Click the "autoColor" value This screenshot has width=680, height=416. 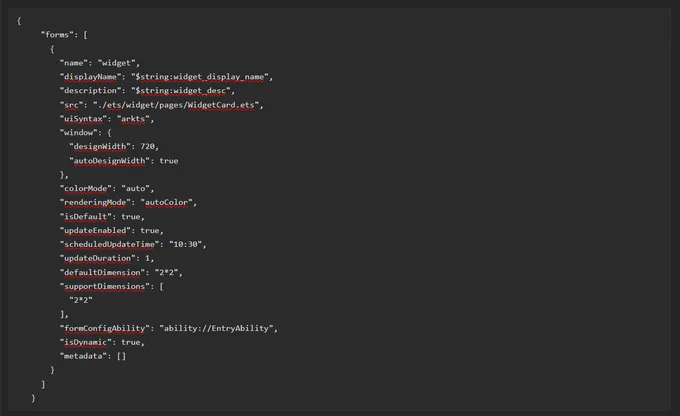coord(167,203)
